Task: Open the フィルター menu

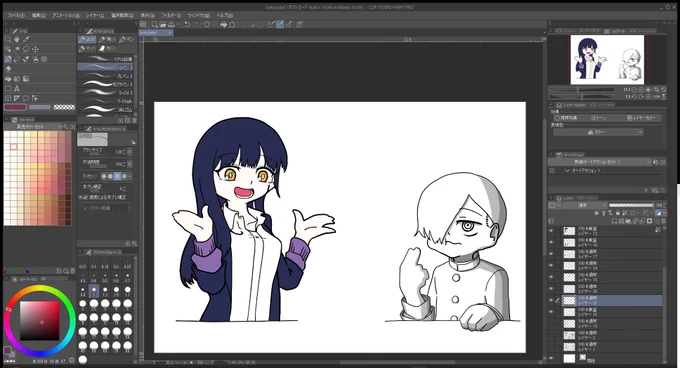Action: click(x=171, y=15)
